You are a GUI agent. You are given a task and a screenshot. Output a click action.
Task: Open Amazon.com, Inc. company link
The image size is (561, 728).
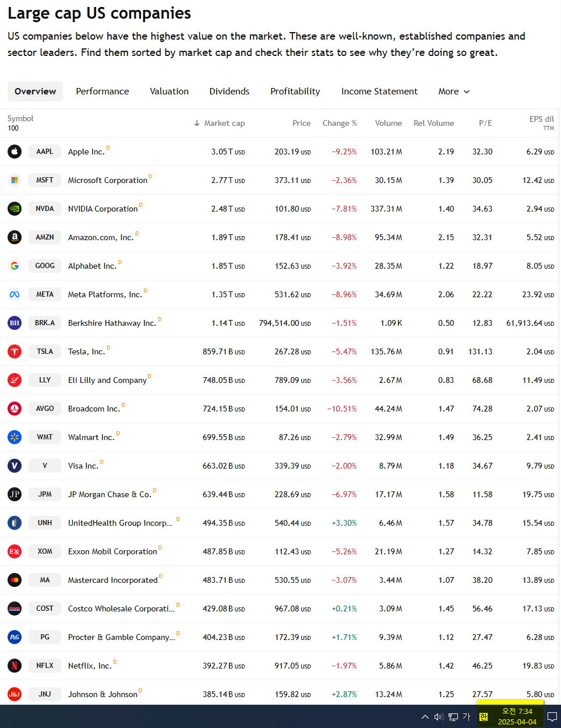click(x=101, y=237)
